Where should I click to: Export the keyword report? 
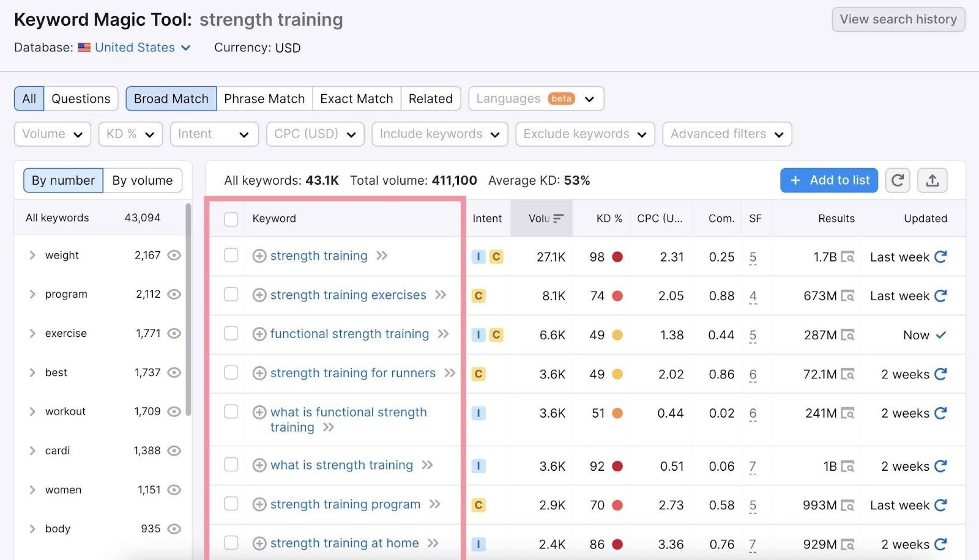pyautogui.click(x=932, y=180)
